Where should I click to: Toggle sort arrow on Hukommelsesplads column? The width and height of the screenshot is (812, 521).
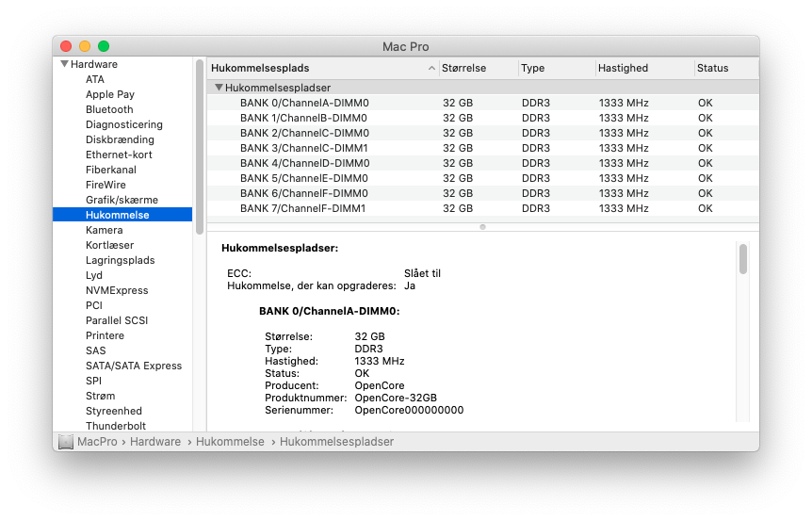pos(431,69)
